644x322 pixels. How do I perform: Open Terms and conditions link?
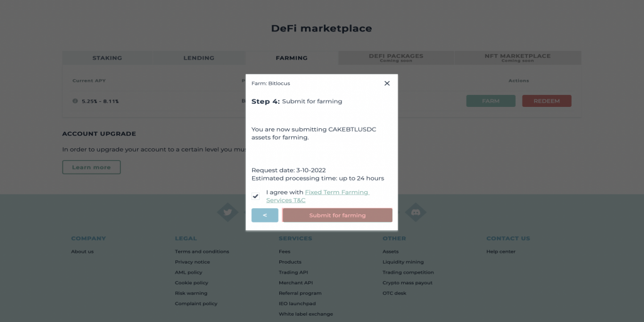[202, 252]
